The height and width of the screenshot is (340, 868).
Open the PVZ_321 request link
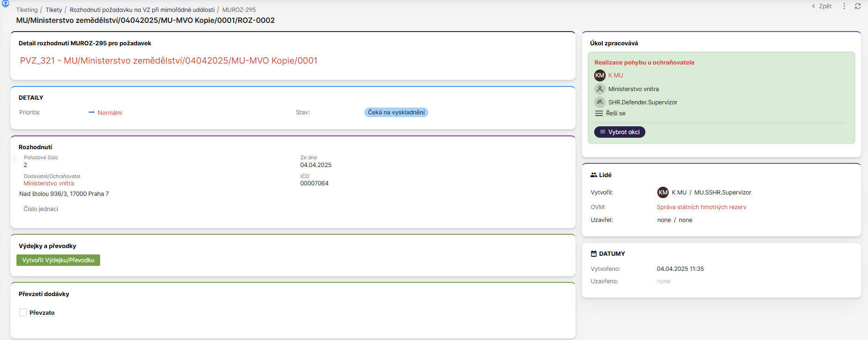[169, 61]
